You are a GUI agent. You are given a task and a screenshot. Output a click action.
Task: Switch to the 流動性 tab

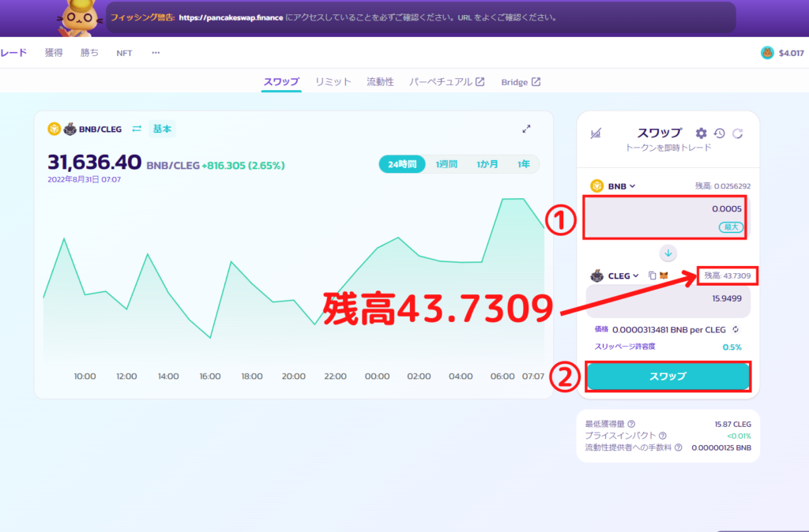[380, 82]
